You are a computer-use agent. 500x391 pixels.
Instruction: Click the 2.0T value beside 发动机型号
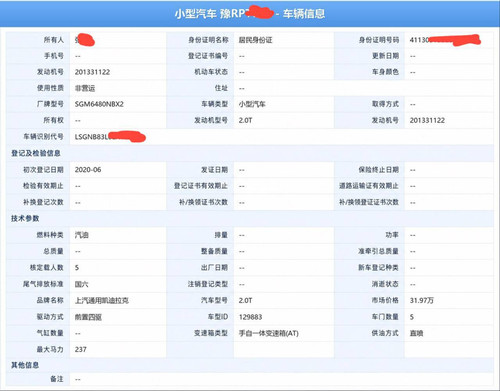coord(245,120)
